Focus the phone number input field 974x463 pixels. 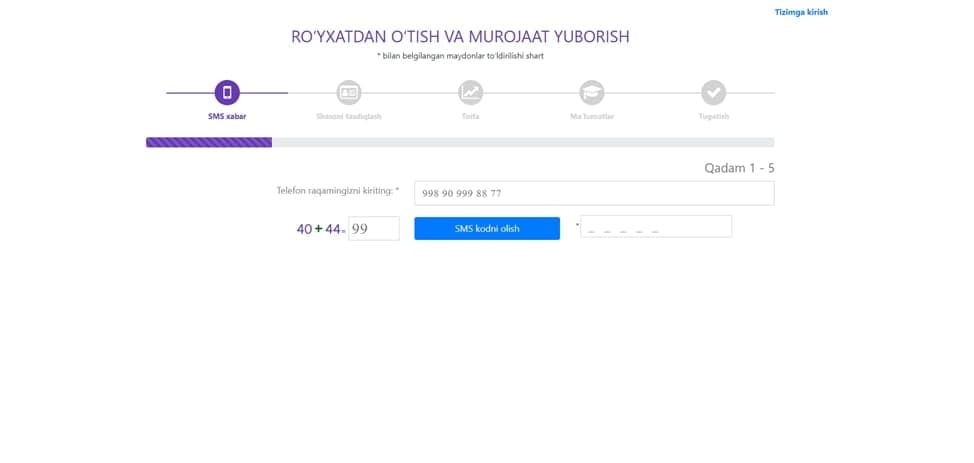594,193
